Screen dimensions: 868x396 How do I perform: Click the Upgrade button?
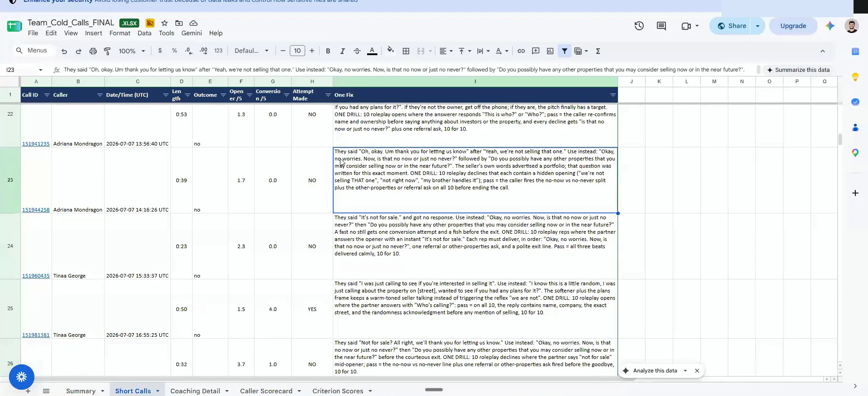pos(793,26)
